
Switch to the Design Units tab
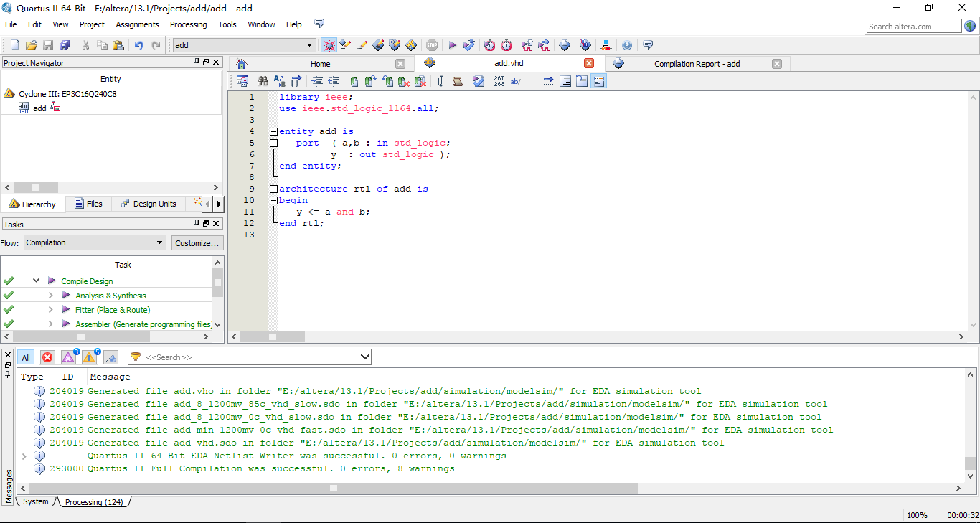[x=148, y=204]
